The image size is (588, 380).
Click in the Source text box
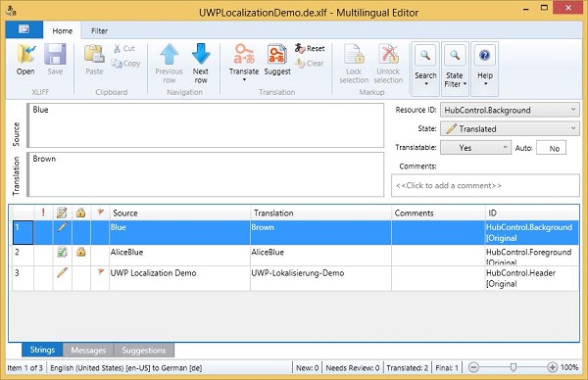coord(206,125)
